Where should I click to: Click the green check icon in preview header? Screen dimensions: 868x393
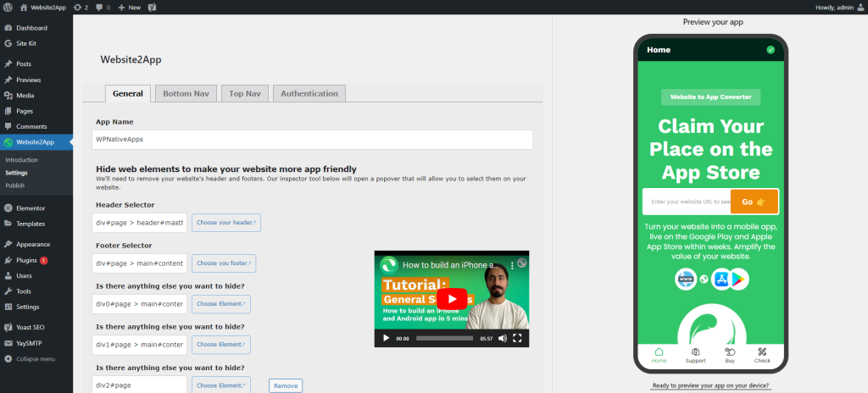pos(771,50)
